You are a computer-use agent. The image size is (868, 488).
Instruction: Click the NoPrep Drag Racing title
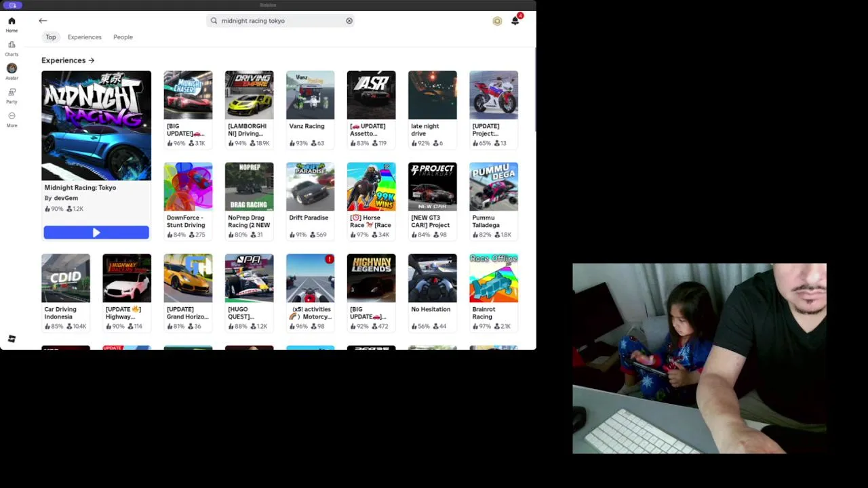pos(249,222)
